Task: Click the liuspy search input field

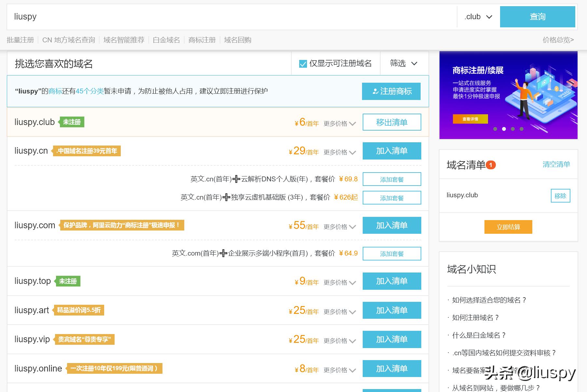Action: coord(130,17)
